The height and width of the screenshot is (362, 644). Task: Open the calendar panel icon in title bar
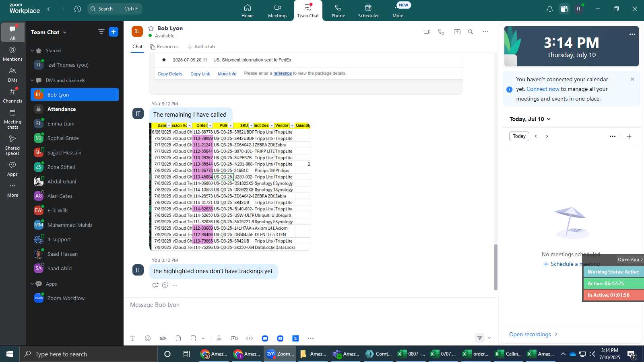coord(564,9)
